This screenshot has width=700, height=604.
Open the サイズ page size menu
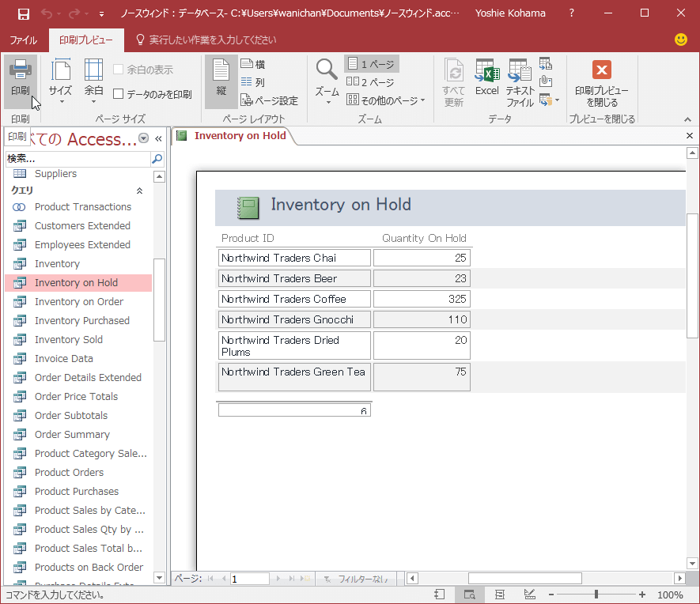(60, 81)
